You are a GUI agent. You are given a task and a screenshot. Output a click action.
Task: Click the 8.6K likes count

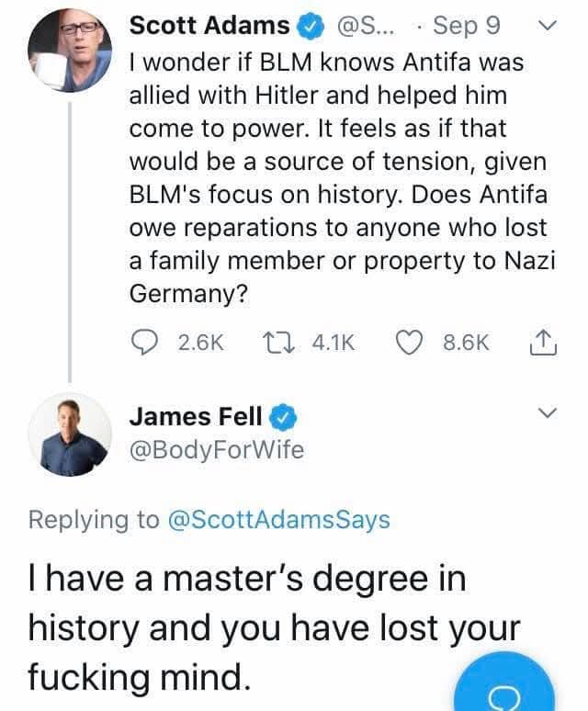(467, 343)
